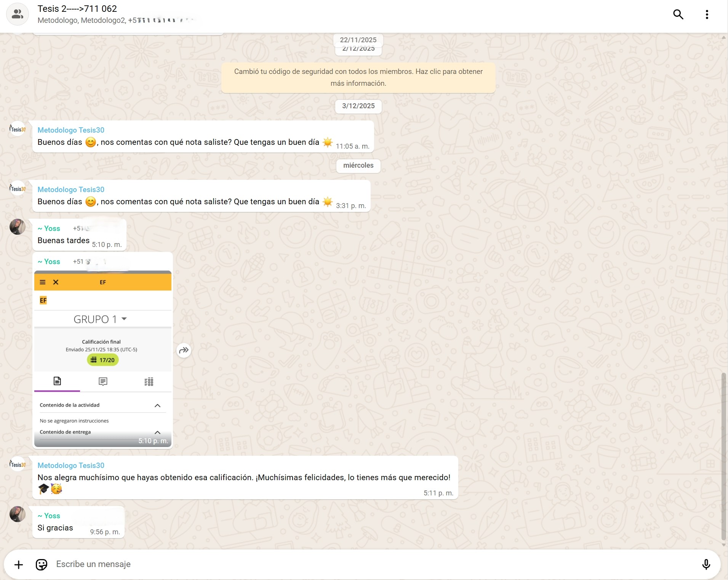This screenshot has width=728, height=580.
Task: Click the '22/11/2025' date chip
Action: [358, 40]
